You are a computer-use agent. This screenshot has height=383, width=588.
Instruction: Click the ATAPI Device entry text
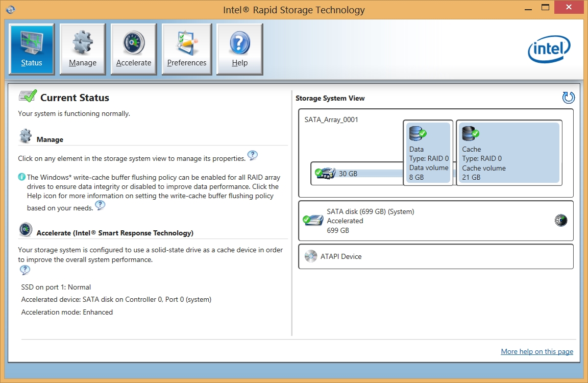point(341,256)
